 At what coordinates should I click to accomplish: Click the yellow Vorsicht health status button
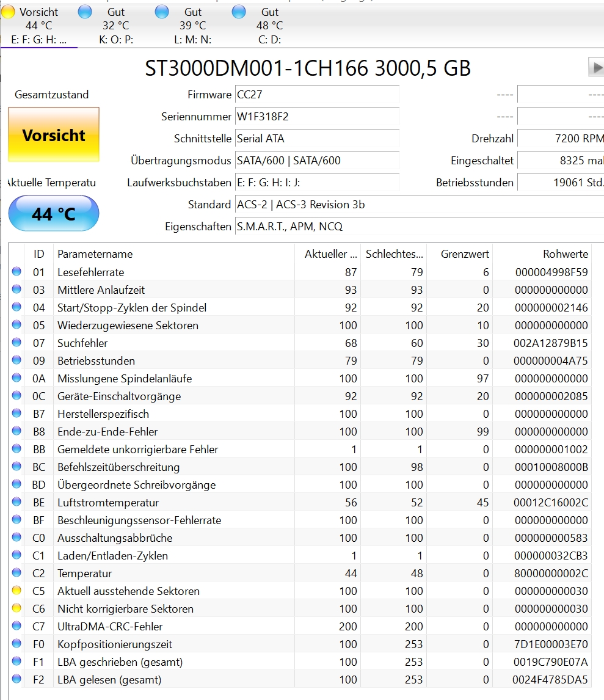point(54,135)
